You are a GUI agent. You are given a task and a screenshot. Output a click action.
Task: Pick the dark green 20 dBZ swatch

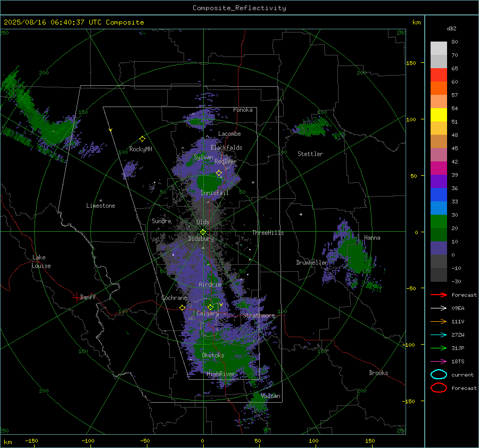439,234
